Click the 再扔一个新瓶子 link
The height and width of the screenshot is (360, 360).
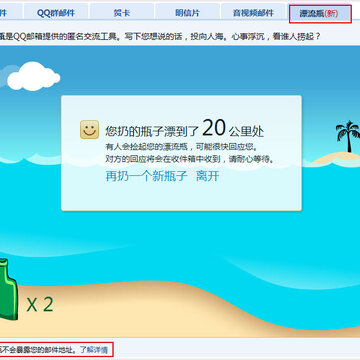pos(147,176)
